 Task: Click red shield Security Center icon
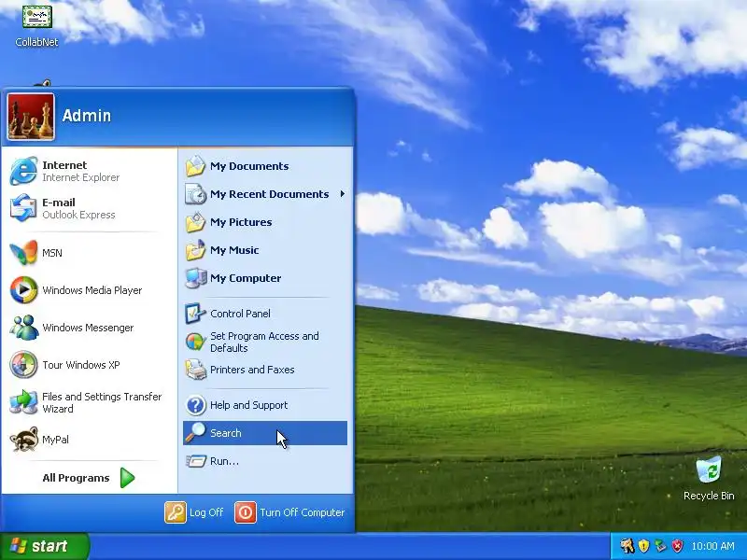[677, 546]
